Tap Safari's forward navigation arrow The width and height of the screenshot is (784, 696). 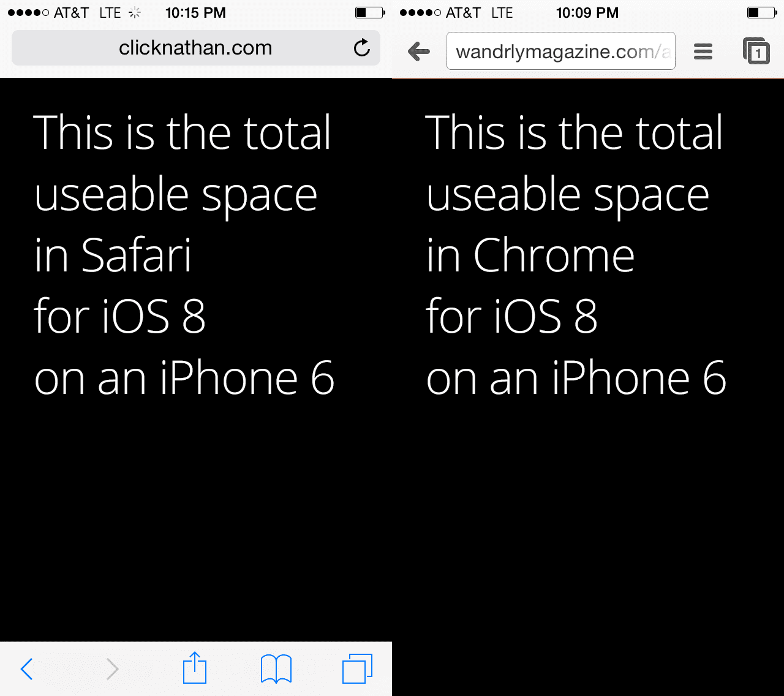pos(111,668)
